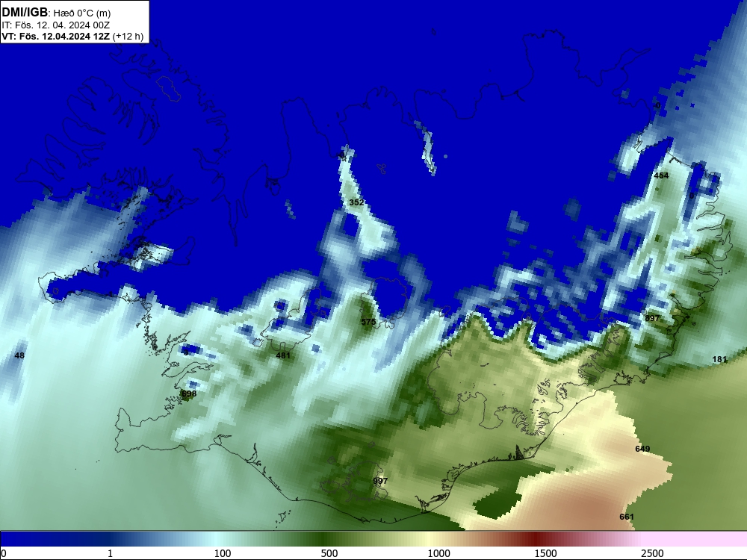Viewport: 747px width, 560px height.
Task: Click the map value 997
Action: (380, 481)
